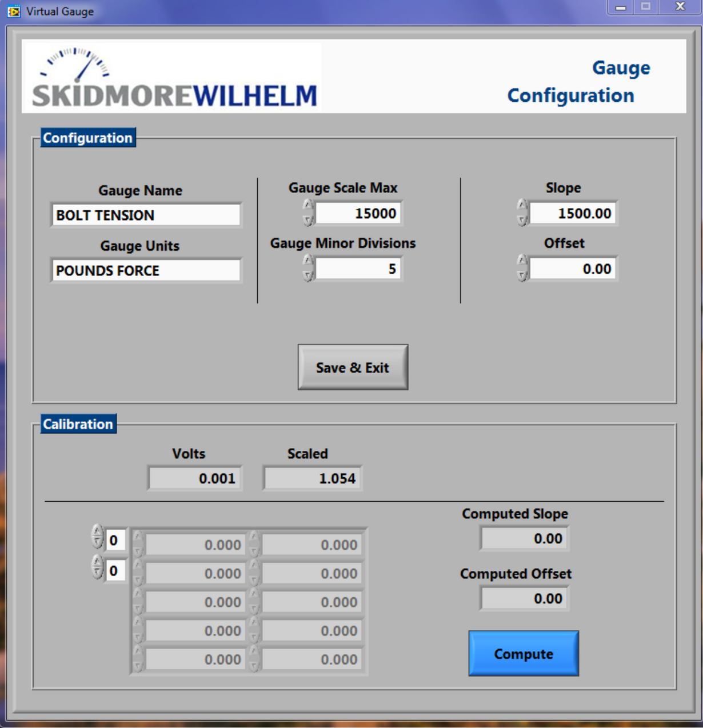This screenshot has height=728, width=703.
Task: Click the Gauge Units field showing POUNDS FORCE
Action: point(146,270)
